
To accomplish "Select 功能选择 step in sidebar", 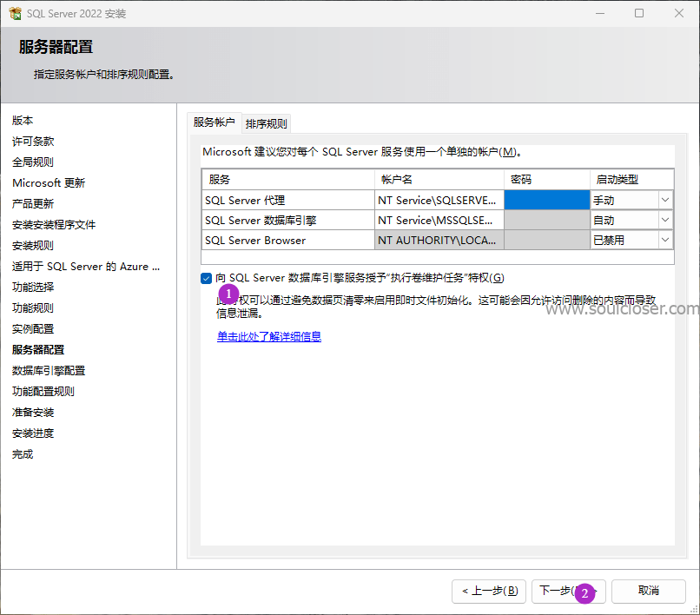I will 33,288.
